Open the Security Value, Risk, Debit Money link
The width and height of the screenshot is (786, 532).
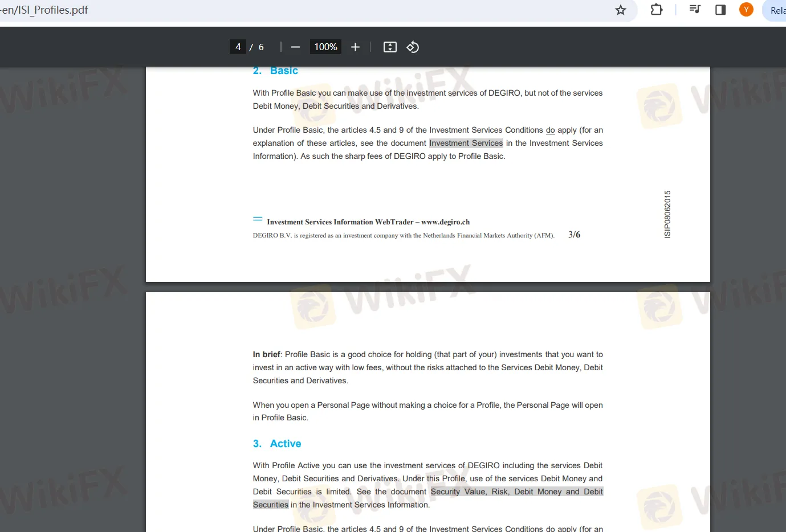click(517, 492)
